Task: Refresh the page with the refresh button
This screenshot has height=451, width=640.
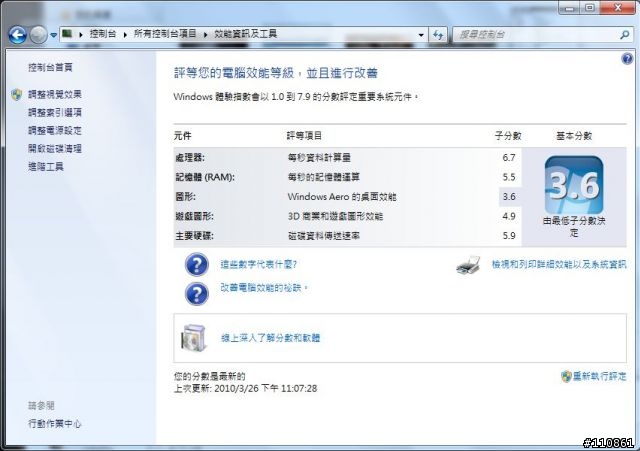Action: [x=438, y=35]
